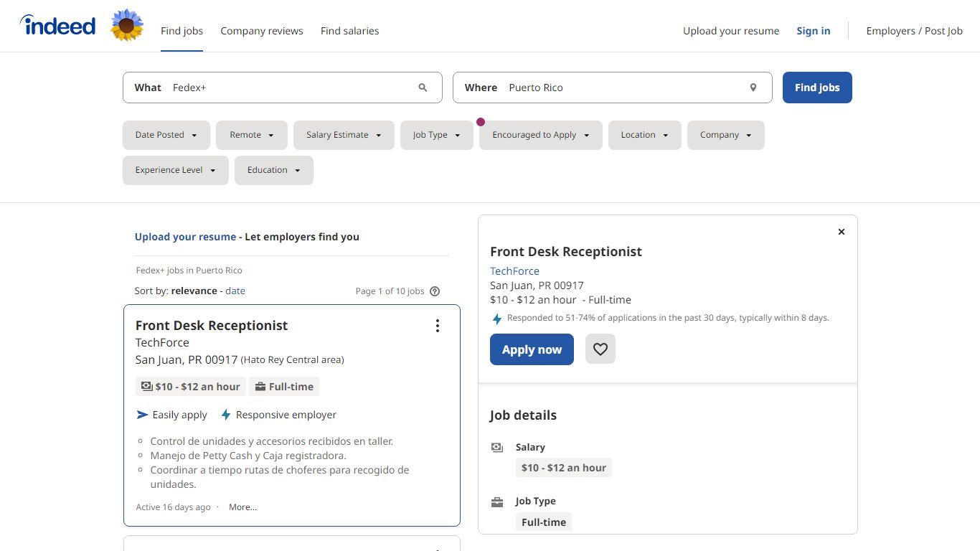Expand the Company filter
Screen dimensions: 980x551
tap(726, 135)
